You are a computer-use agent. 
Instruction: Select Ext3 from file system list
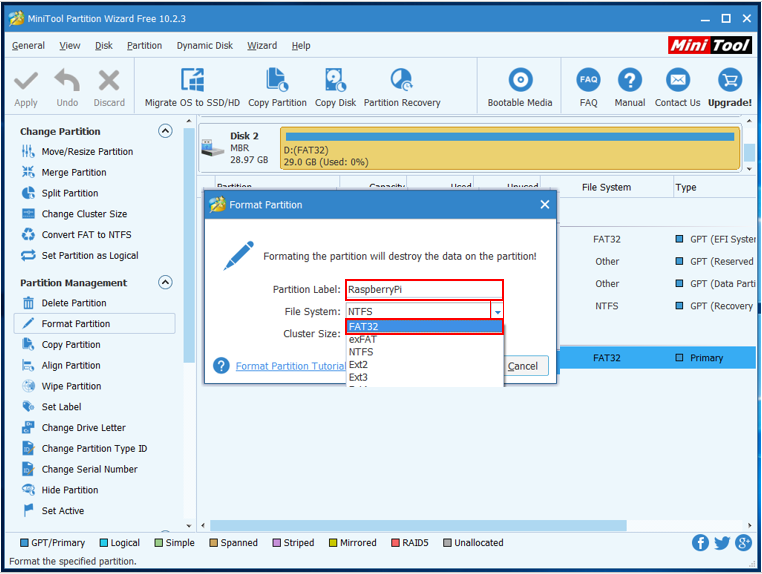pos(424,377)
